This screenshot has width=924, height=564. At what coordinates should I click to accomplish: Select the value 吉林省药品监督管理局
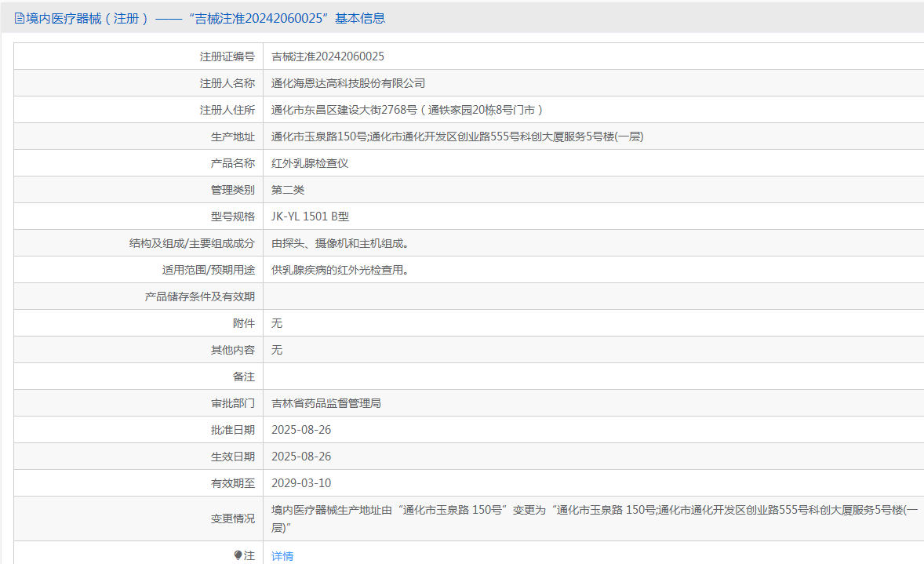click(x=326, y=403)
